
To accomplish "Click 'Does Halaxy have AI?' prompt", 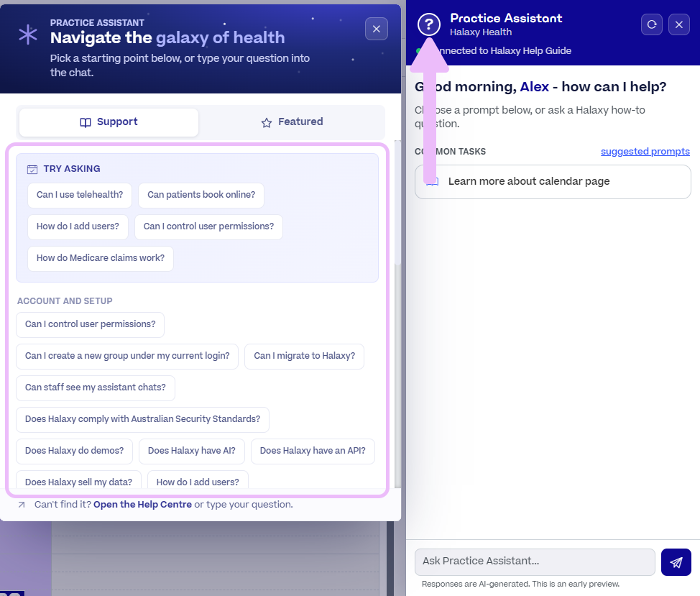I will (x=192, y=451).
